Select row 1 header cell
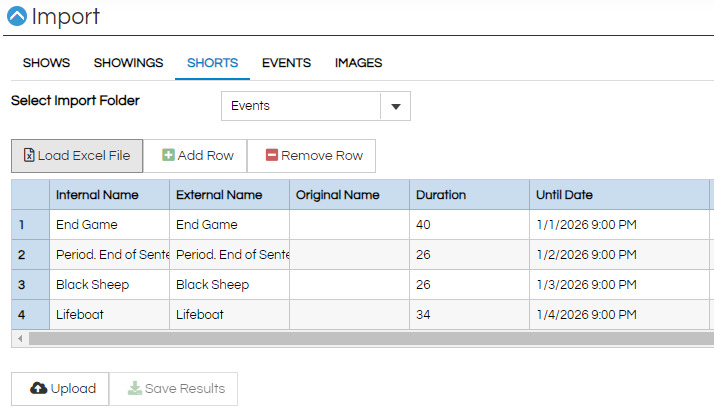714x409 pixels. pos(31,225)
